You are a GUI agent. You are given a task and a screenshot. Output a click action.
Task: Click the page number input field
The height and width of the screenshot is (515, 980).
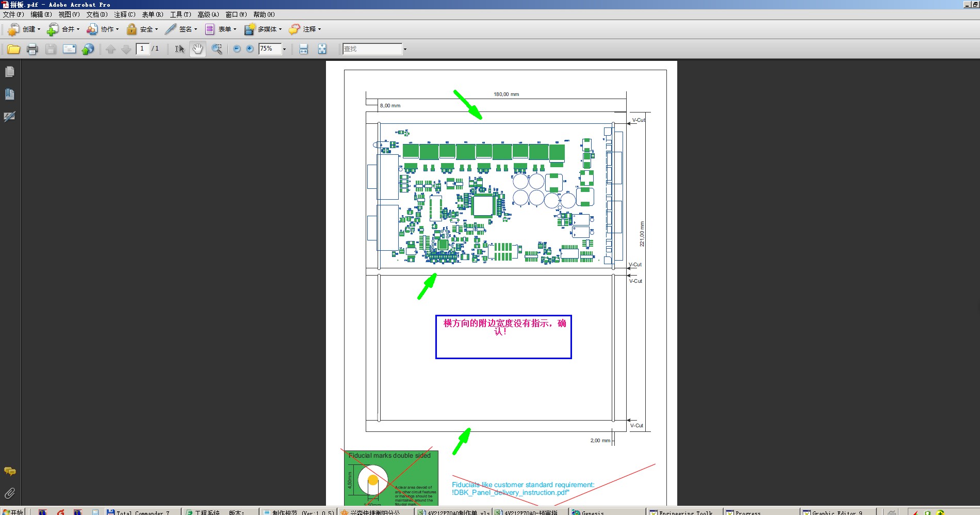tap(142, 49)
